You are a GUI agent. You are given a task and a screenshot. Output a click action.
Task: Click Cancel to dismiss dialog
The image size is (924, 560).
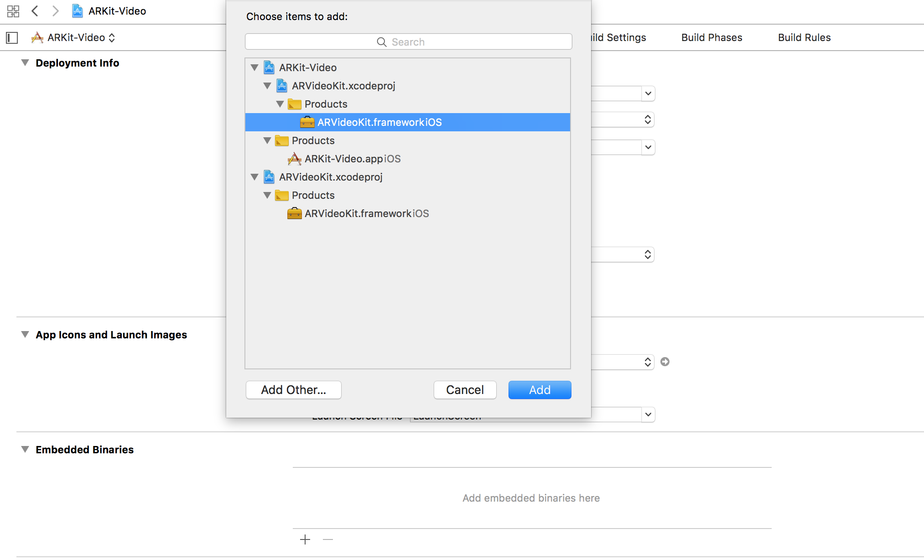(x=465, y=390)
